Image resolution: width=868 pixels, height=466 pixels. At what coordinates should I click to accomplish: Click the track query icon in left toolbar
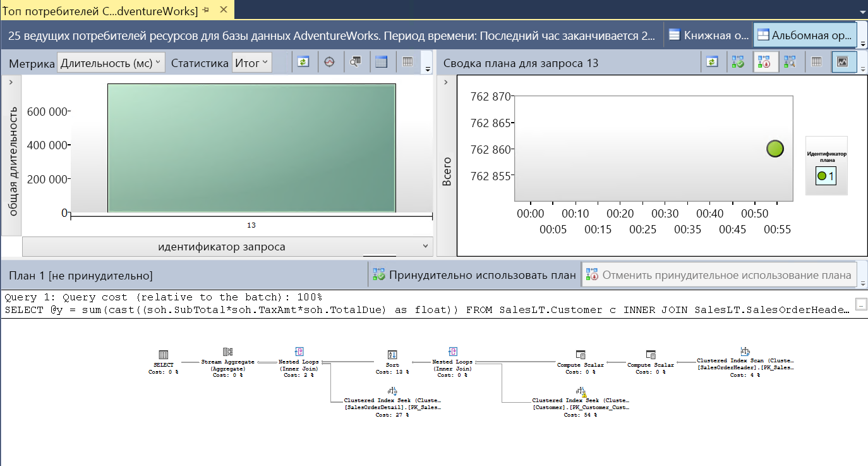coord(329,63)
